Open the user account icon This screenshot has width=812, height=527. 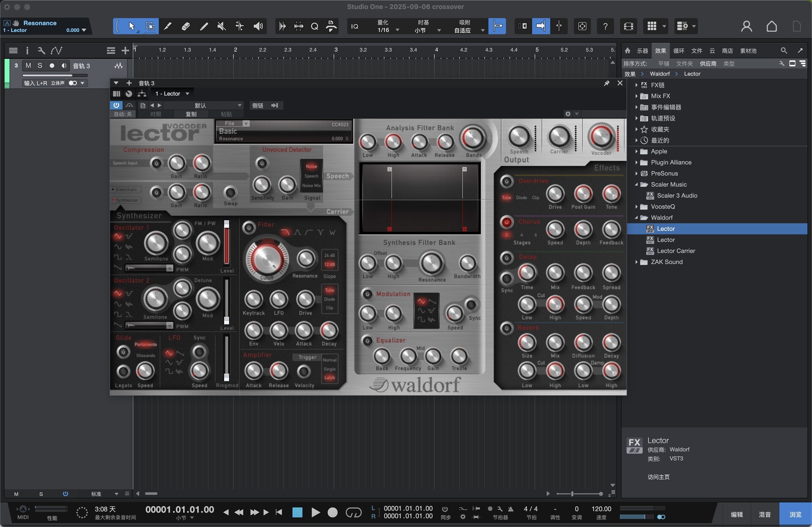(x=746, y=26)
